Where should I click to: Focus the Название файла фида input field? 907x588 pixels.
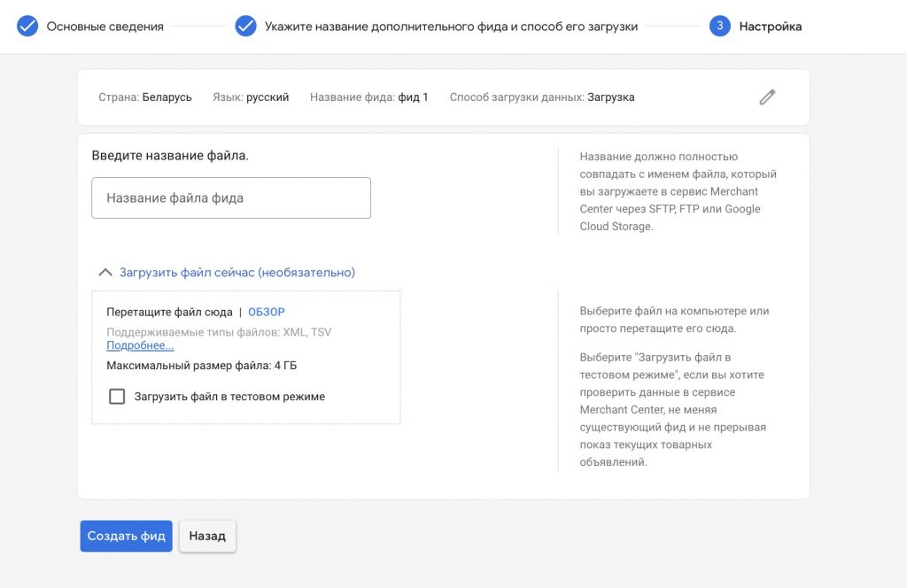231,197
